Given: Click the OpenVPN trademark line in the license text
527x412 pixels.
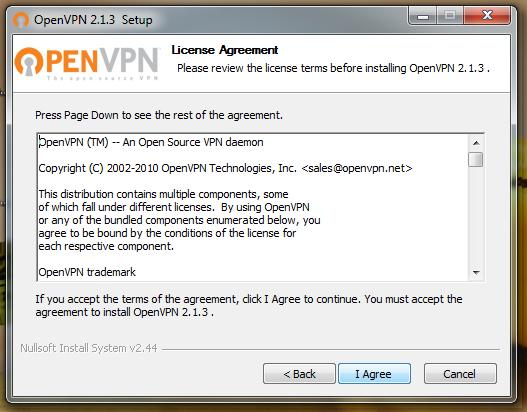Looking at the screenshot, I should (x=87, y=272).
